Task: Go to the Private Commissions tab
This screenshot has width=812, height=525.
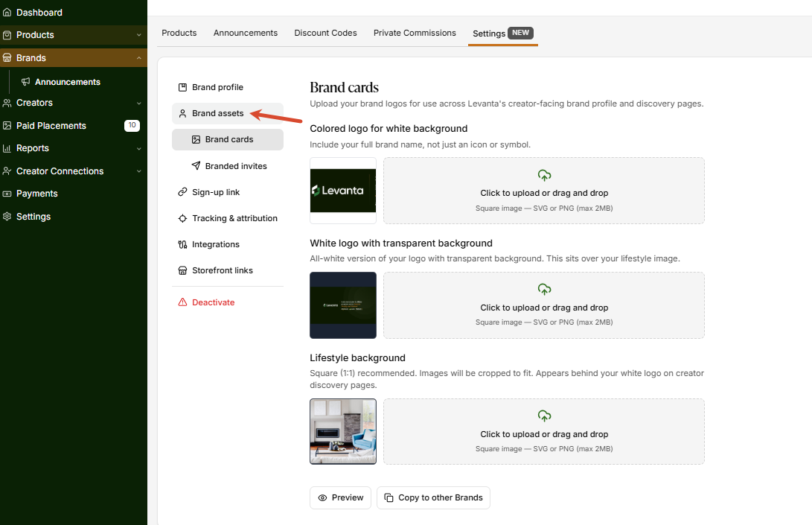Action: (415, 33)
